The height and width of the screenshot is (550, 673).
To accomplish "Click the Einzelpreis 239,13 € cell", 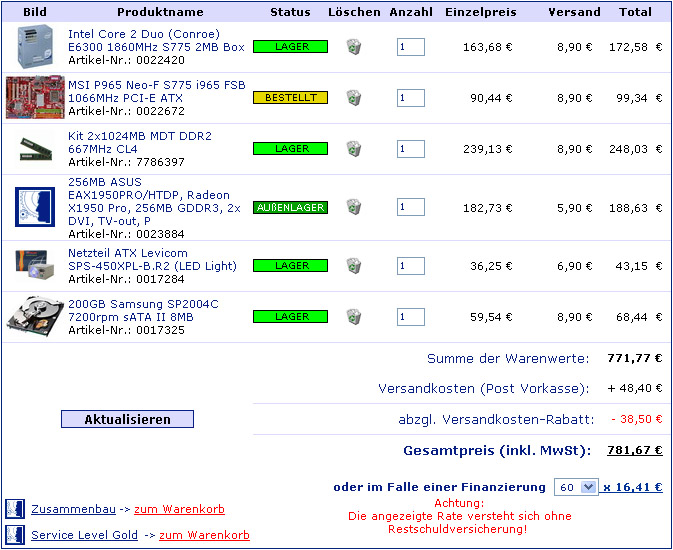I will pos(488,149).
